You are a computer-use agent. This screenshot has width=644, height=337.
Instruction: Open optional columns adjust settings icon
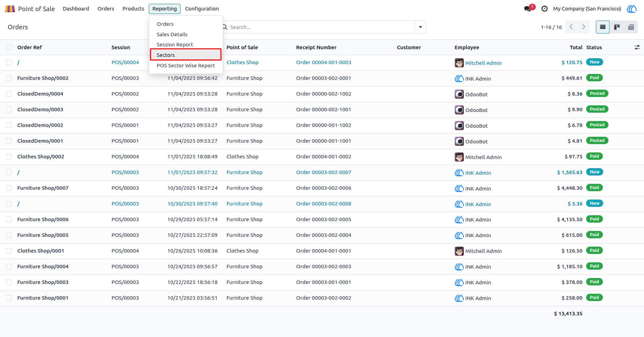637,47
